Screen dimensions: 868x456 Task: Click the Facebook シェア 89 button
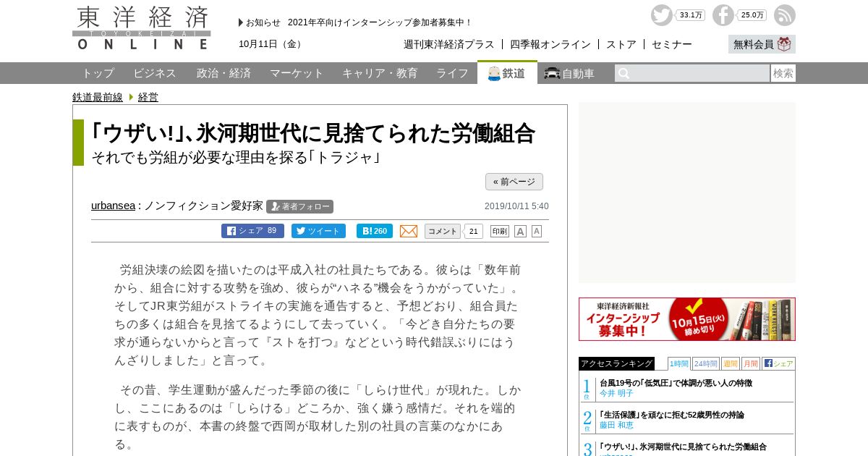(252, 231)
